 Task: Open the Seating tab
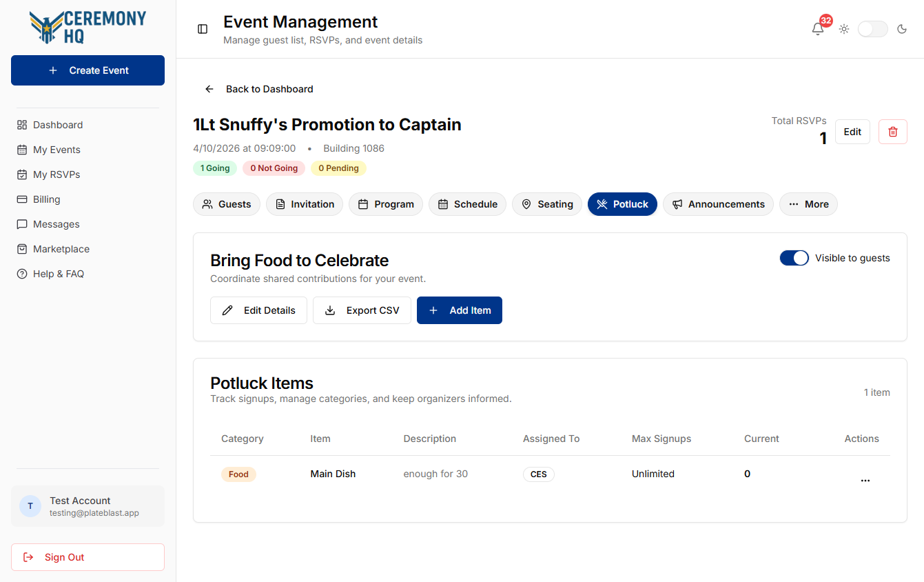pyautogui.click(x=547, y=204)
